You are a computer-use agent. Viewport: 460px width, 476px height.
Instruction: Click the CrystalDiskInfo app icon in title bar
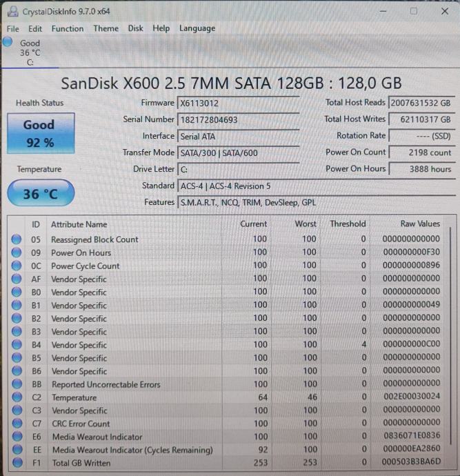pyautogui.click(x=12, y=12)
